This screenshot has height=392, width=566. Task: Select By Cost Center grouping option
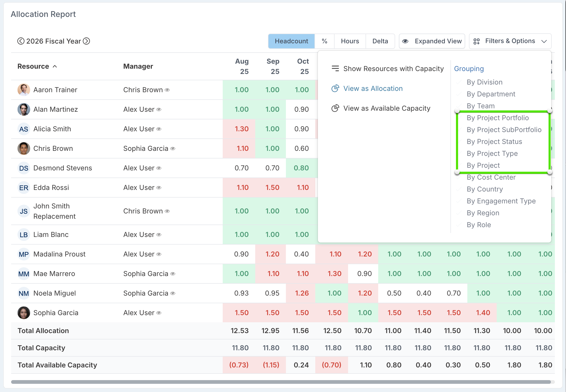[491, 177]
